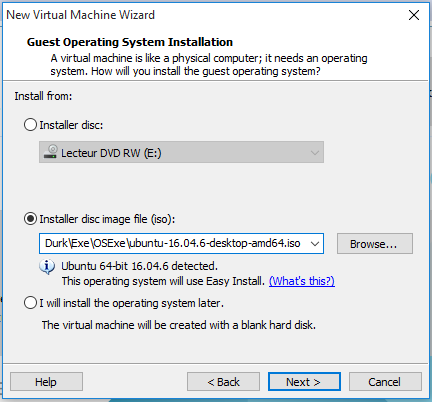Click the info icon beside Ubuntu detected message
The height and width of the screenshot is (402, 432).
(x=47, y=266)
